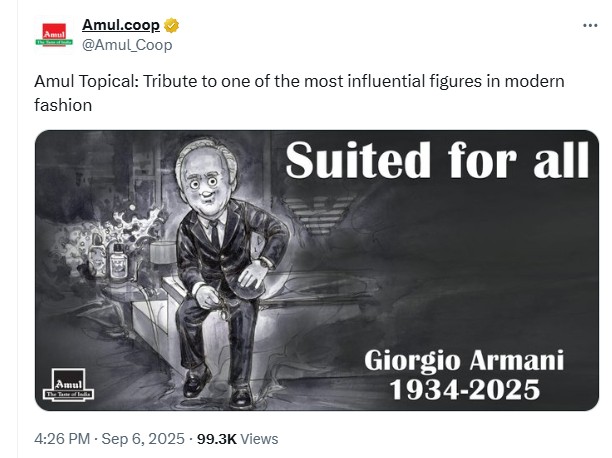Visit the @Amul_Coop handle
The width and height of the screenshot is (612, 458).
tap(127, 45)
